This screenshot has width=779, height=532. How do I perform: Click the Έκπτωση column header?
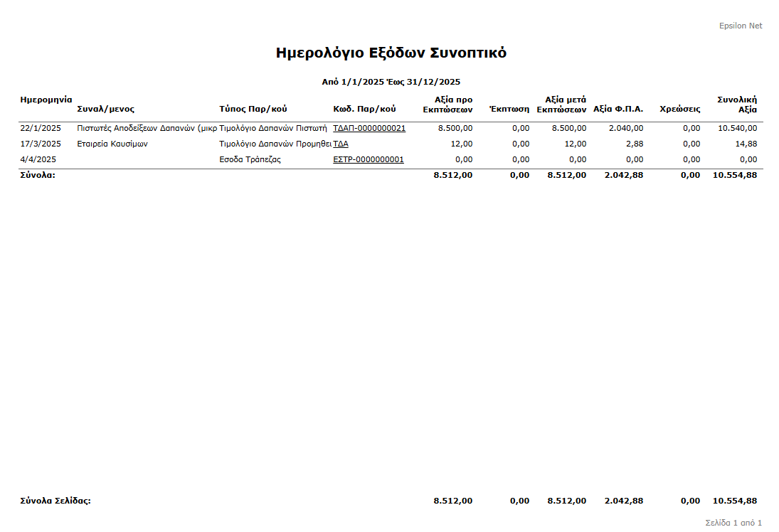[x=509, y=109]
